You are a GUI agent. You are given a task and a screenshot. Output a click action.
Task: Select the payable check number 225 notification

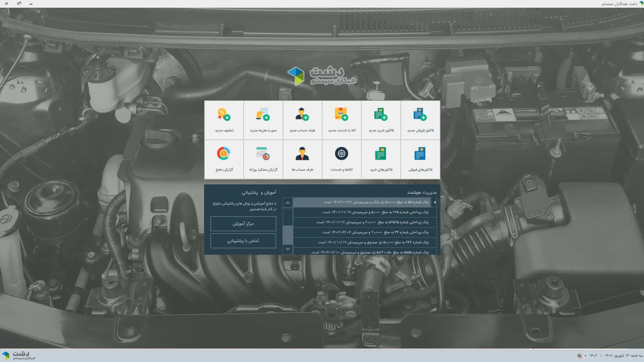[365, 212]
